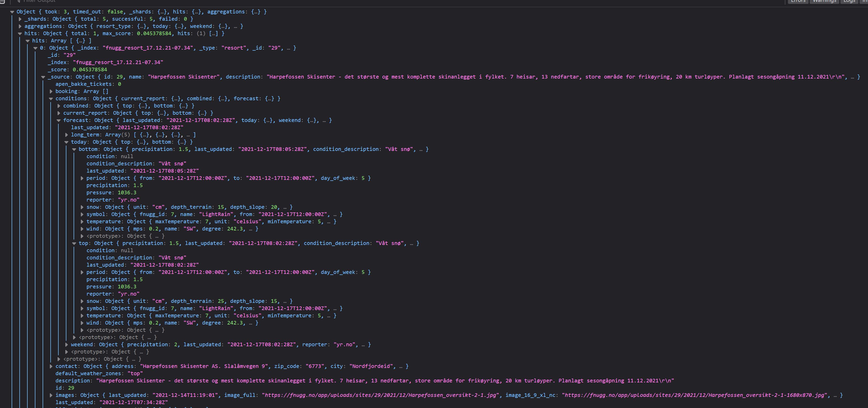
Task: Collapse the 0: Object resort entry
Action: pyautogui.click(x=35, y=48)
